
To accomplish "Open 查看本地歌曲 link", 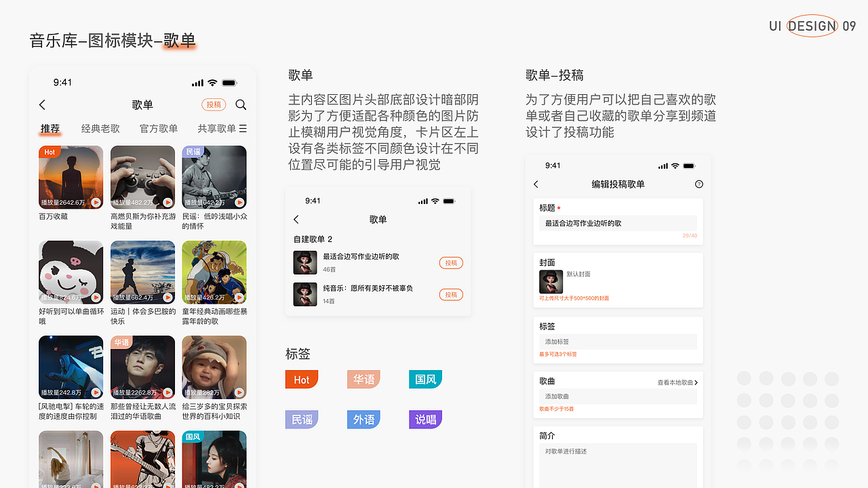I will [677, 383].
